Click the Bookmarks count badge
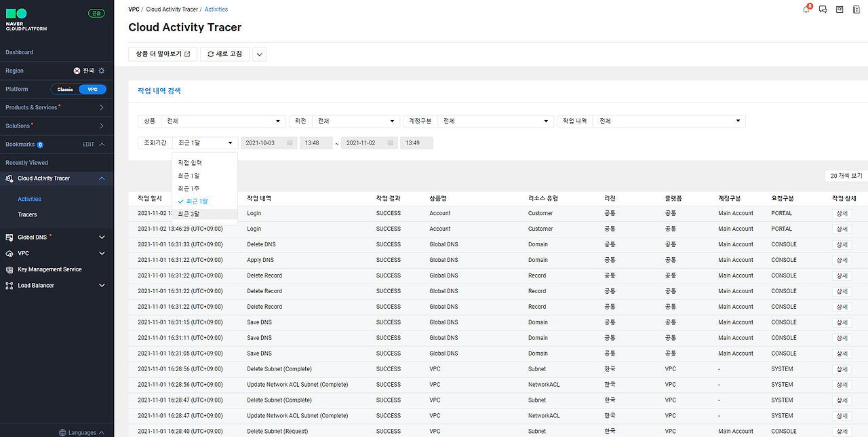Image resolution: width=868 pixels, height=437 pixels. point(40,145)
